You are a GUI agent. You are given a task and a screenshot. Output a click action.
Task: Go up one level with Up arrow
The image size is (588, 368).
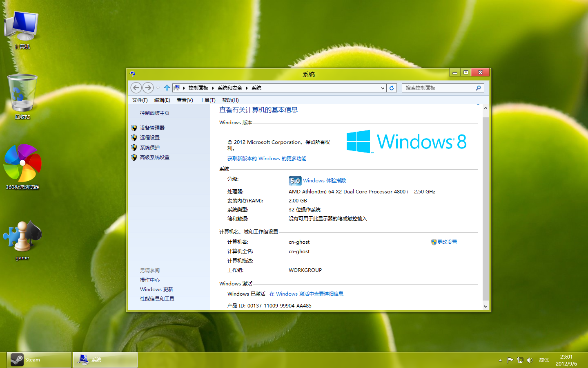tap(167, 88)
